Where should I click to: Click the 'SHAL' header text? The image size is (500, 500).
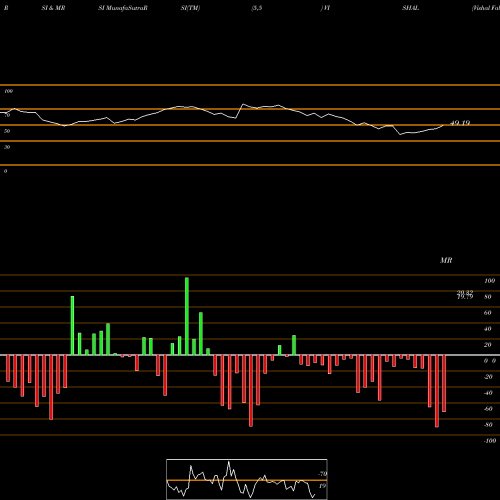pos(410,8)
